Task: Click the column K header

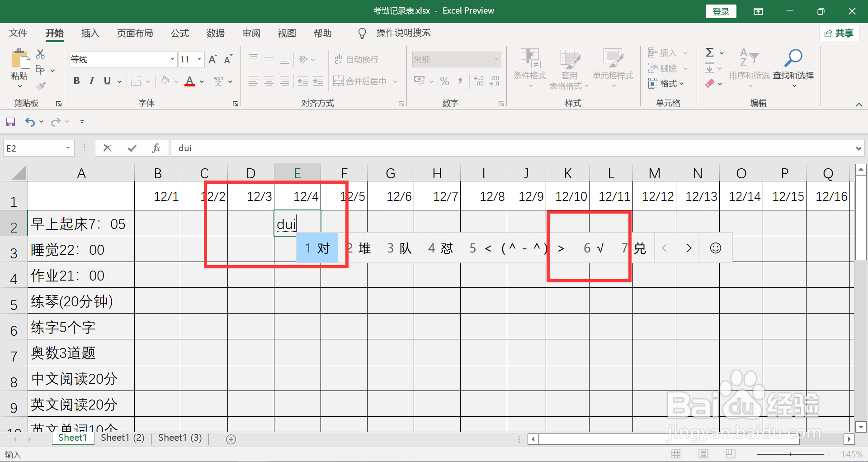Action: tap(568, 173)
